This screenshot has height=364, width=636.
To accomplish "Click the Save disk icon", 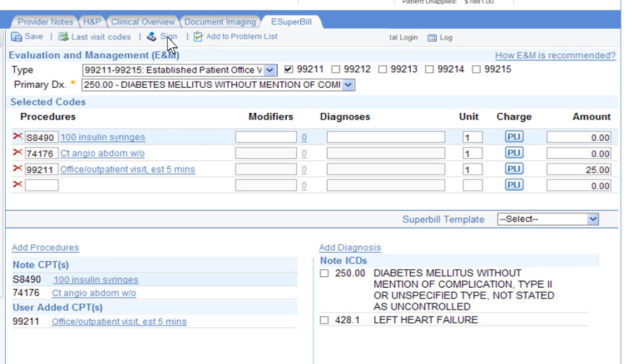I will point(17,37).
